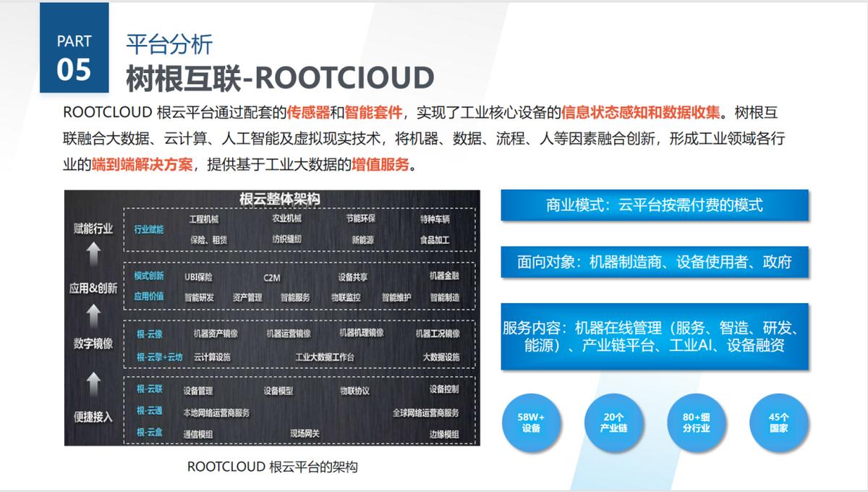Select the 商业模式 banner
The width and height of the screenshot is (868, 492).
click(654, 205)
